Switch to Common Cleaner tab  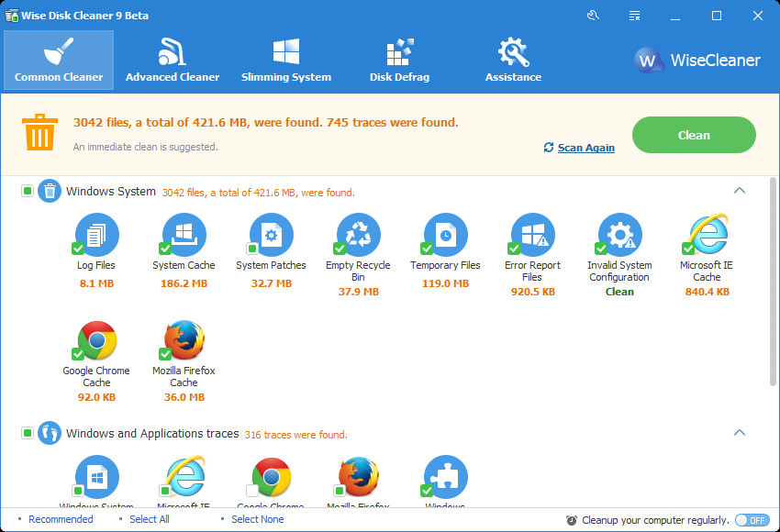pos(59,61)
